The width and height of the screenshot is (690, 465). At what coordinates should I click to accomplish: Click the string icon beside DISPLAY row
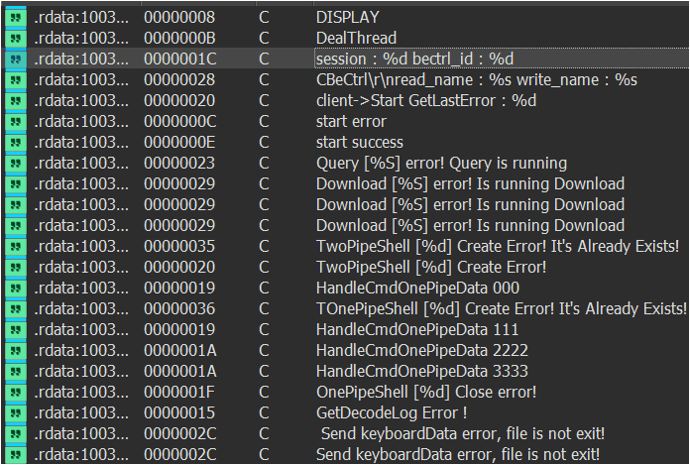[16, 17]
